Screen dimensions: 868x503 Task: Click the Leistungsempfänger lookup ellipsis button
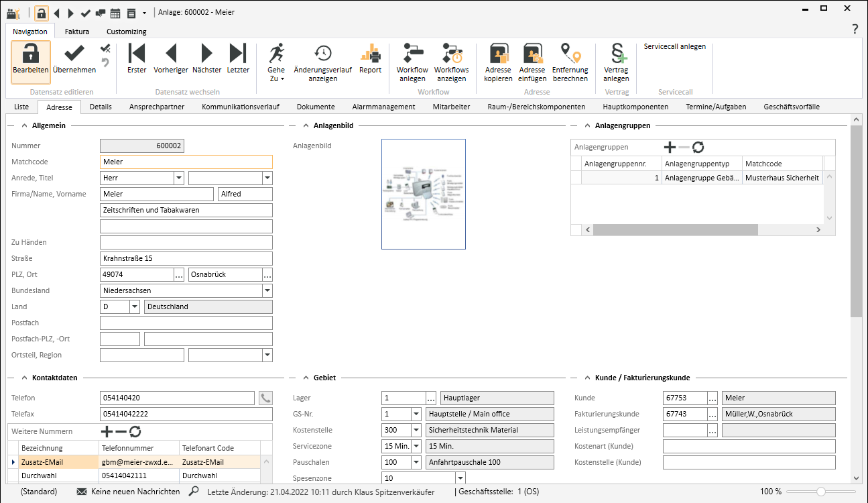coord(712,430)
